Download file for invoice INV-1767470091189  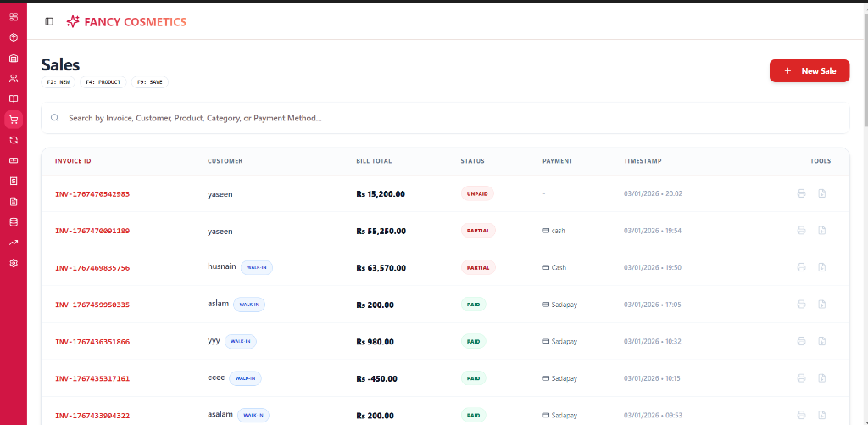[821, 231]
